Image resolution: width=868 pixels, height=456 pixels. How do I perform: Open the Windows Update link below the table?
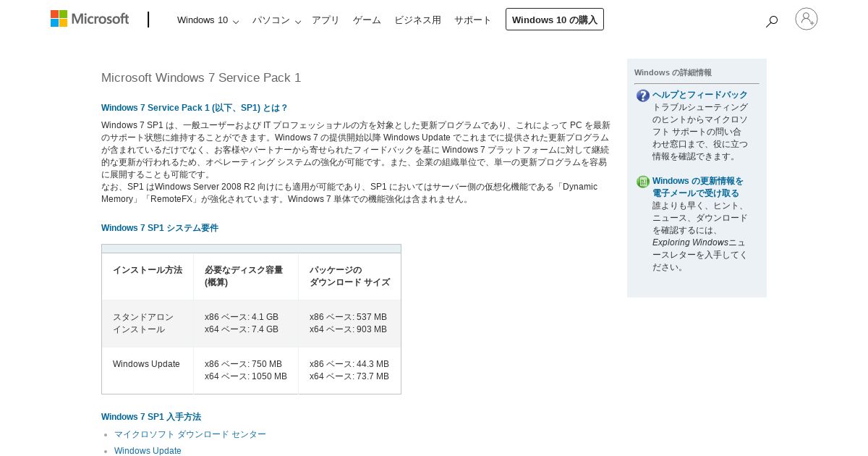(148, 451)
